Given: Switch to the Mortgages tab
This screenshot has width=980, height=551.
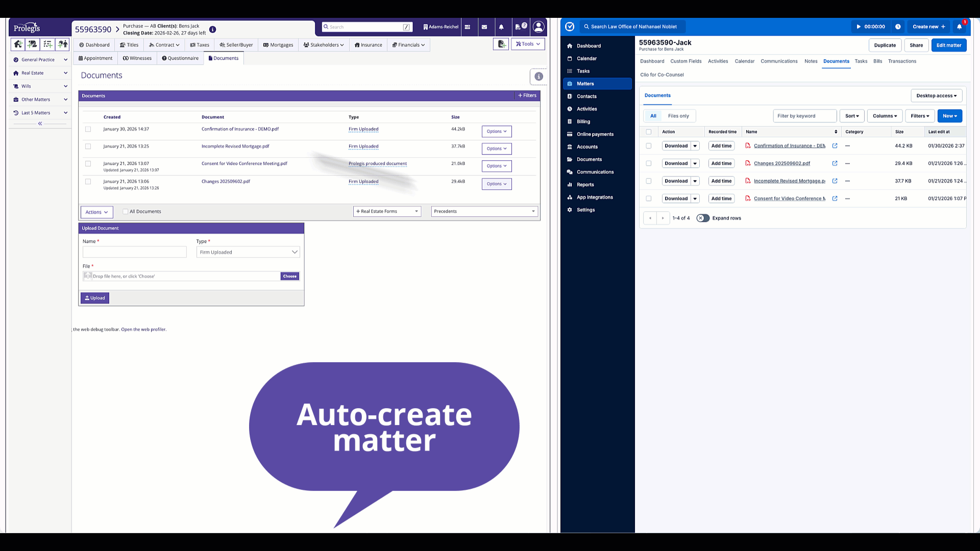Looking at the screenshot, I should [x=278, y=45].
